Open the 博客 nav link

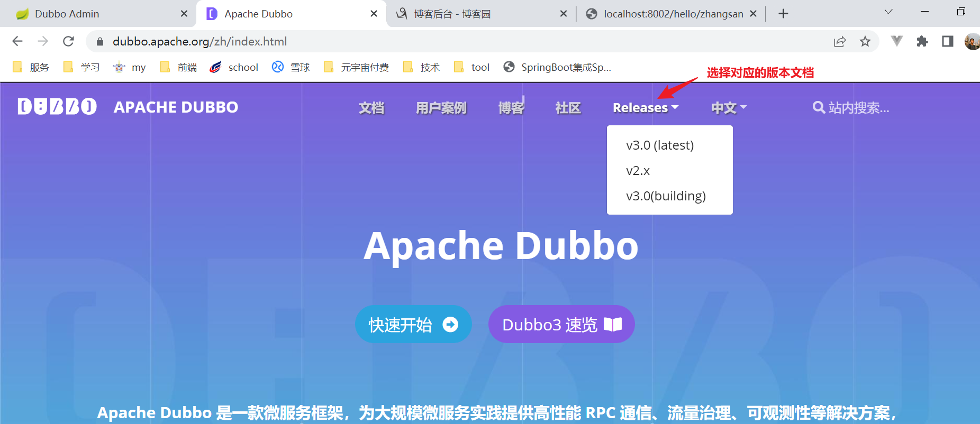[511, 108]
